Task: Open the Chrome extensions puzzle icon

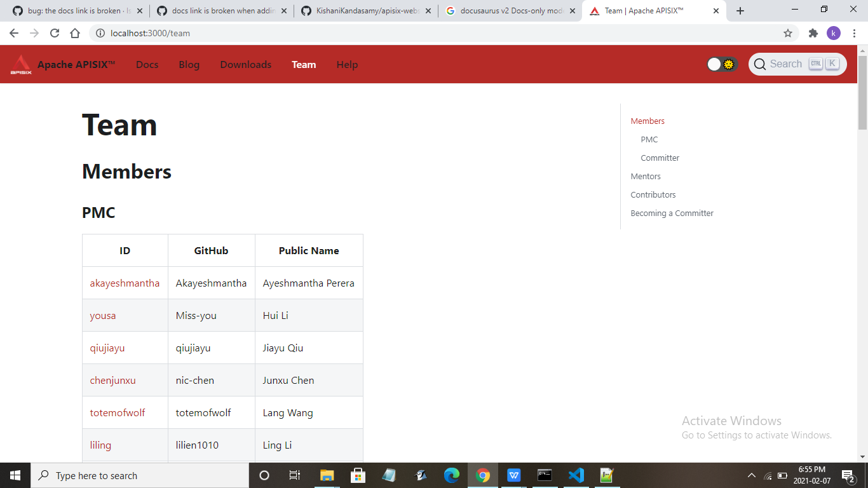Action: coord(813,33)
